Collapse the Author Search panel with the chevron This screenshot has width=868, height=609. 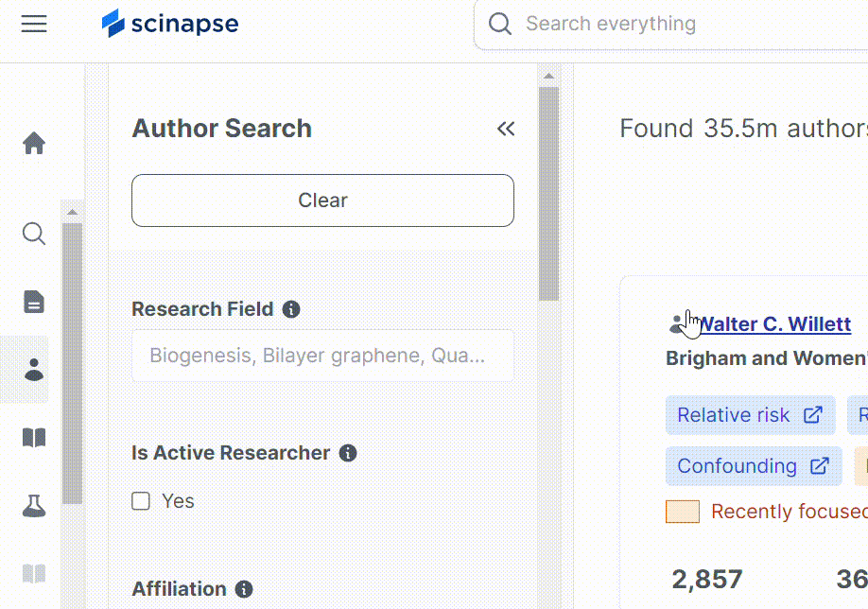pos(506,129)
